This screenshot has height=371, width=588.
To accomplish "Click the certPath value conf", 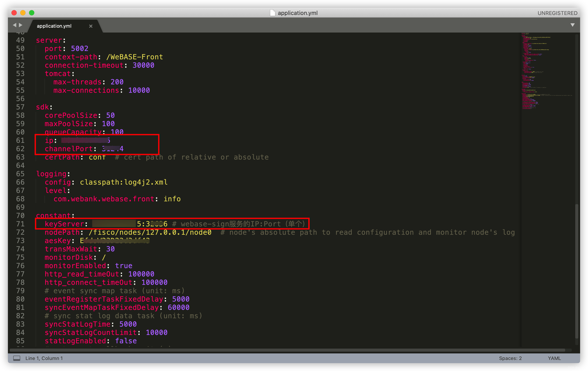I will (x=97, y=157).
